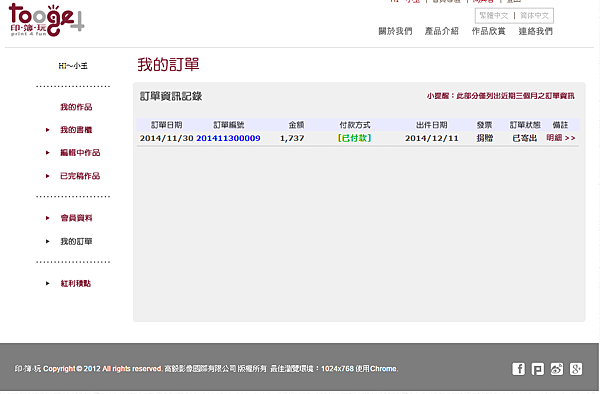
Task: Click the shipping date 2014/12/11
Action: click(x=432, y=138)
